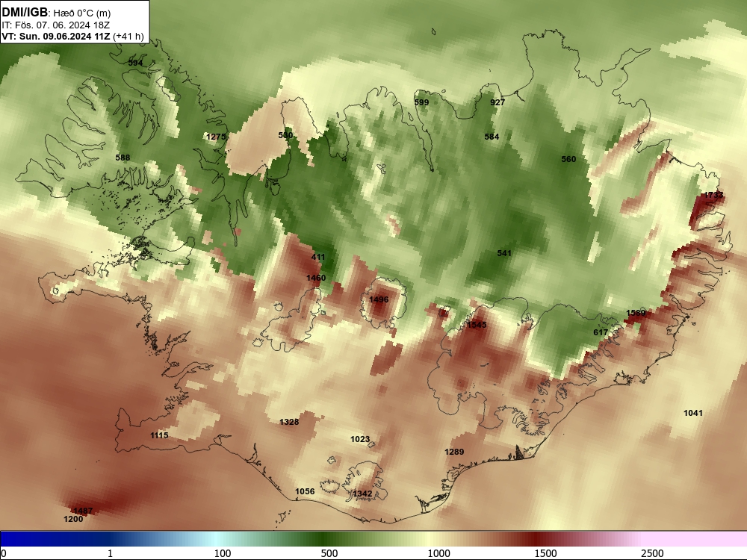Click the 1115 value on the map
The width and height of the screenshot is (747, 560).
[x=159, y=435]
